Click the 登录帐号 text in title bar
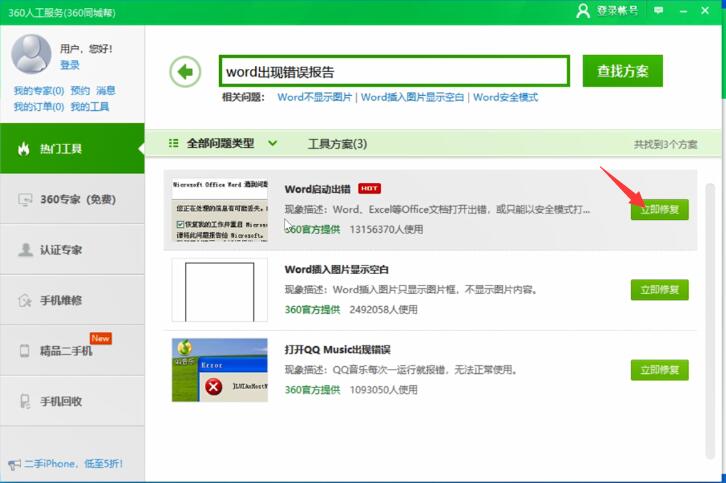 pos(617,10)
